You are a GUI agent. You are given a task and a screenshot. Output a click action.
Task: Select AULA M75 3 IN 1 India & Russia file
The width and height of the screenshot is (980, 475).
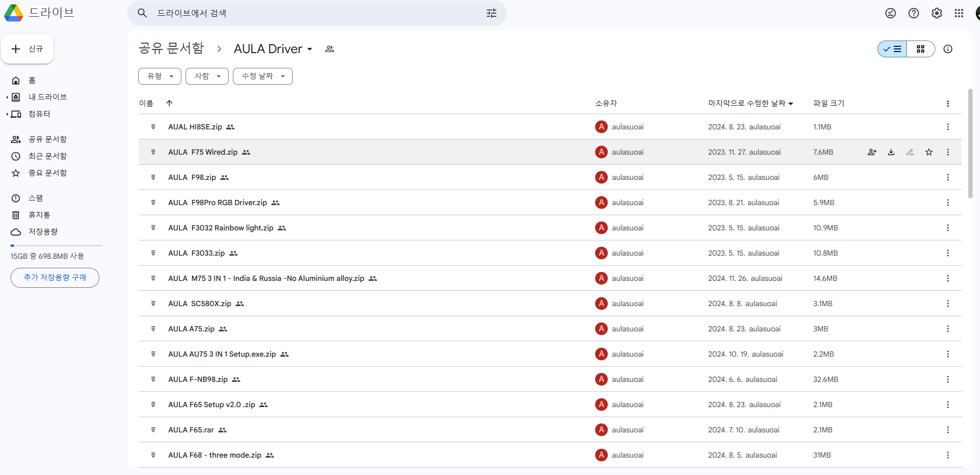[x=550, y=278]
